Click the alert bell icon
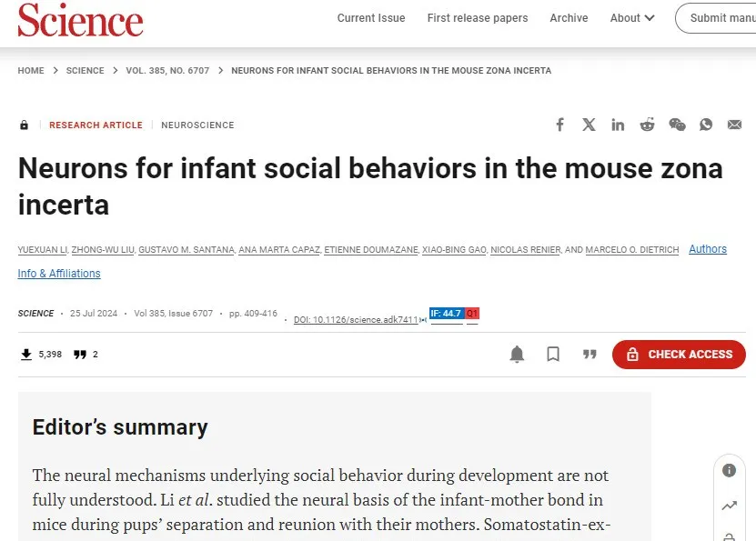Screen dimensions: 756x541 tap(517, 354)
